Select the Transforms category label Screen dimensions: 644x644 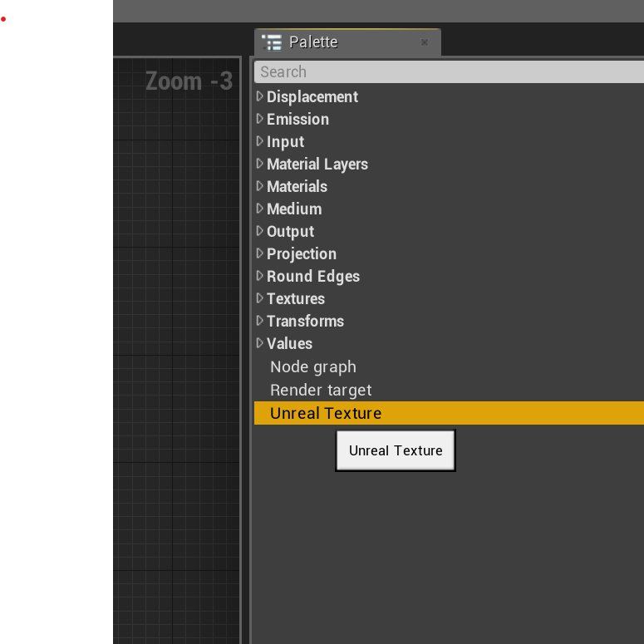coord(305,322)
